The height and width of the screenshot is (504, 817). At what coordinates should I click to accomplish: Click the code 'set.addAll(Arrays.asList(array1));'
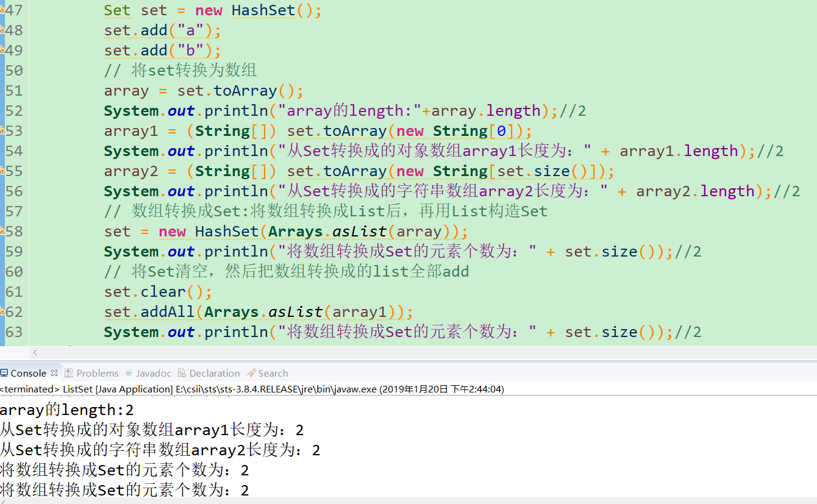point(259,312)
